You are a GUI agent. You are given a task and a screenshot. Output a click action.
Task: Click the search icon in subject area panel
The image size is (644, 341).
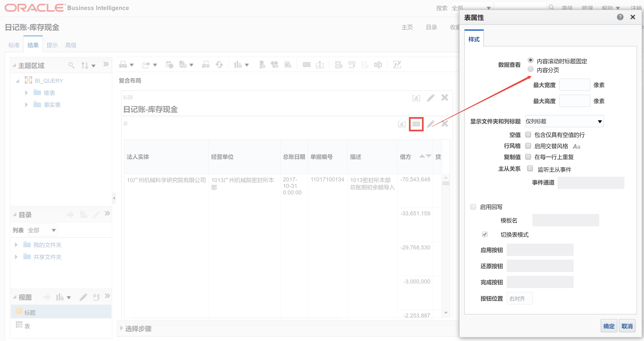[71, 65]
